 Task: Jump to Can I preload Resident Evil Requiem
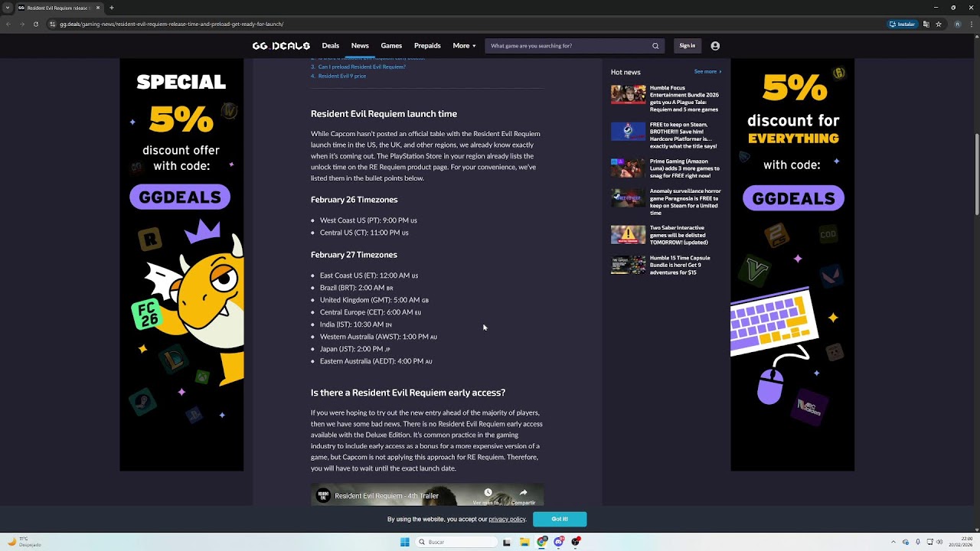362,67
